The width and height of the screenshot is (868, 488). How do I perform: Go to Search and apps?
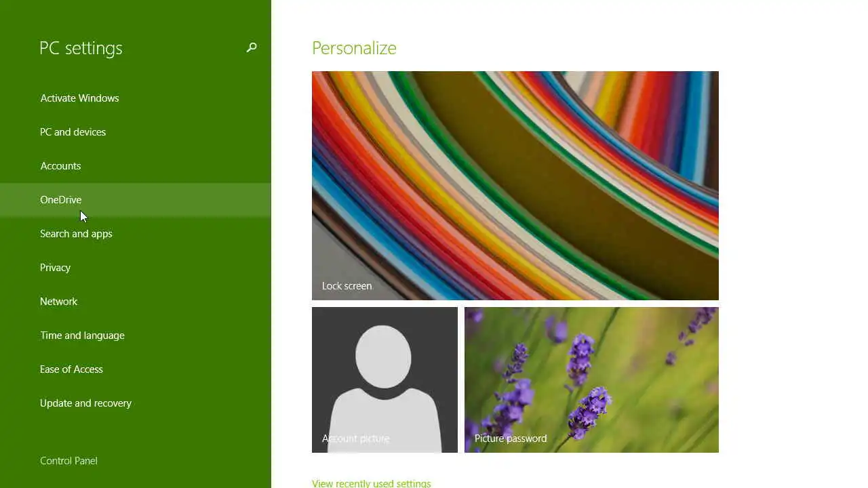click(136, 234)
